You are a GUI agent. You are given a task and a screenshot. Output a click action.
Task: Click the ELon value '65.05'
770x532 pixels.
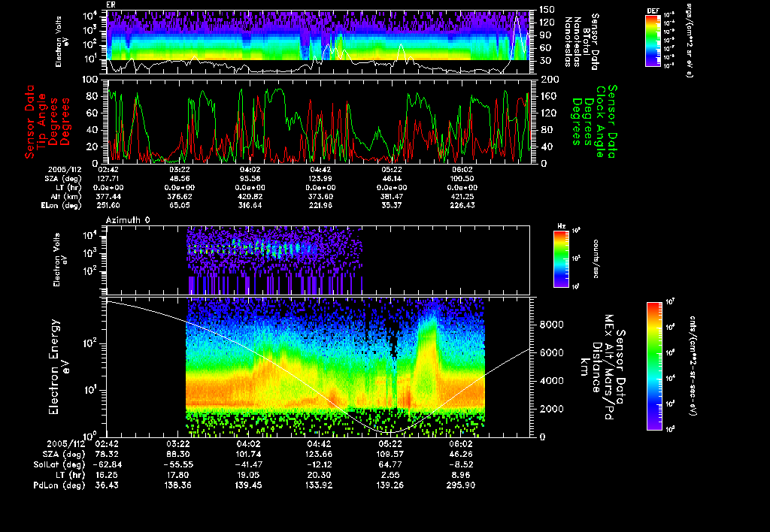click(x=179, y=206)
